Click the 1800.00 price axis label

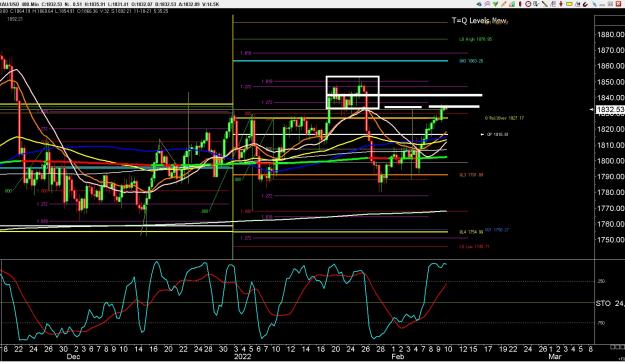pos(610,161)
